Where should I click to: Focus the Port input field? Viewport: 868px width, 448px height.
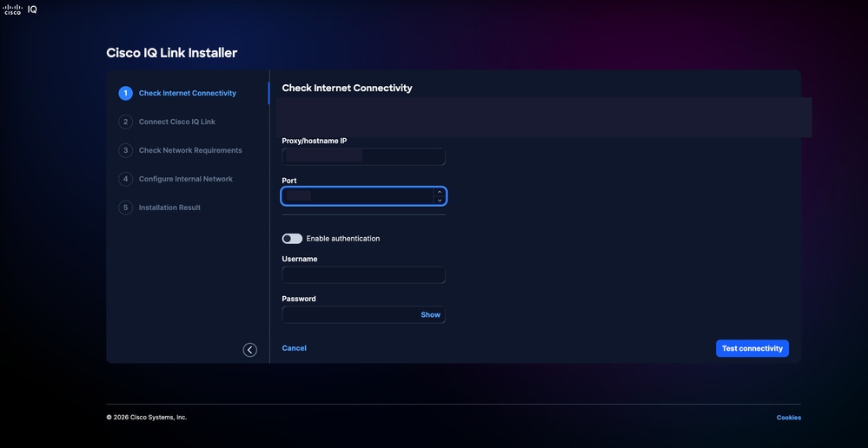[364, 196]
